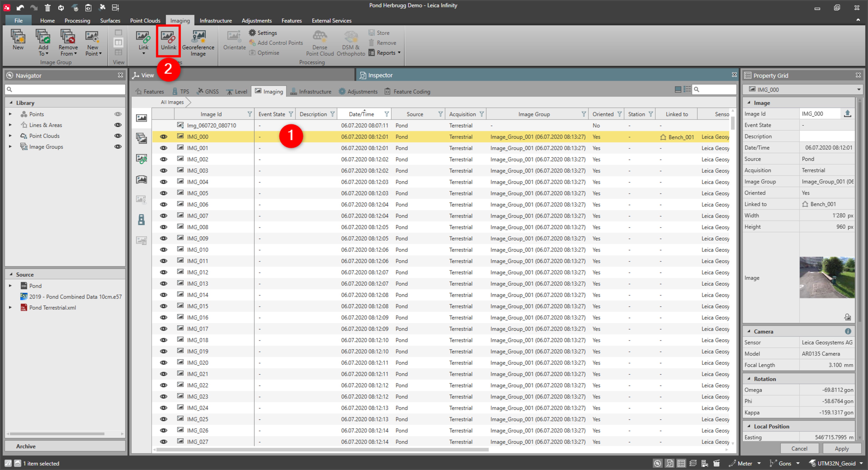Image resolution: width=868 pixels, height=470 pixels.
Task: Open the File menu
Action: 18,21
